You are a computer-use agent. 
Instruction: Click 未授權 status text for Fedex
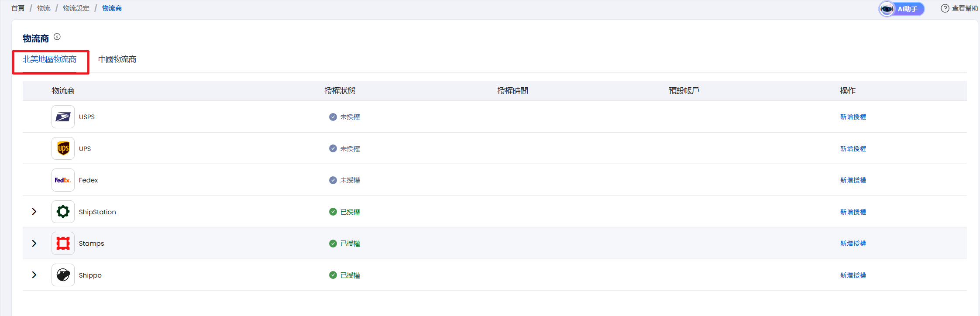click(x=350, y=180)
